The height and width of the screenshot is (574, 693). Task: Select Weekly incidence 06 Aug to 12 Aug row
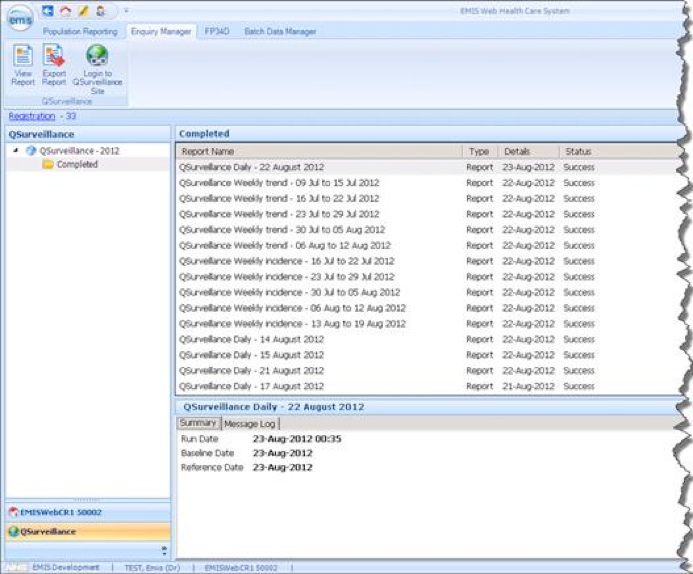coord(428,308)
